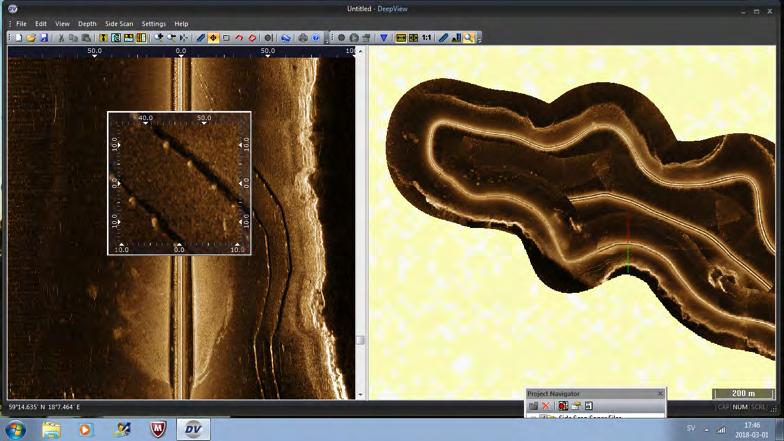Click the Save floppy disk icon
The width and height of the screenshot is (784, 441).
[x=44, y=38]
